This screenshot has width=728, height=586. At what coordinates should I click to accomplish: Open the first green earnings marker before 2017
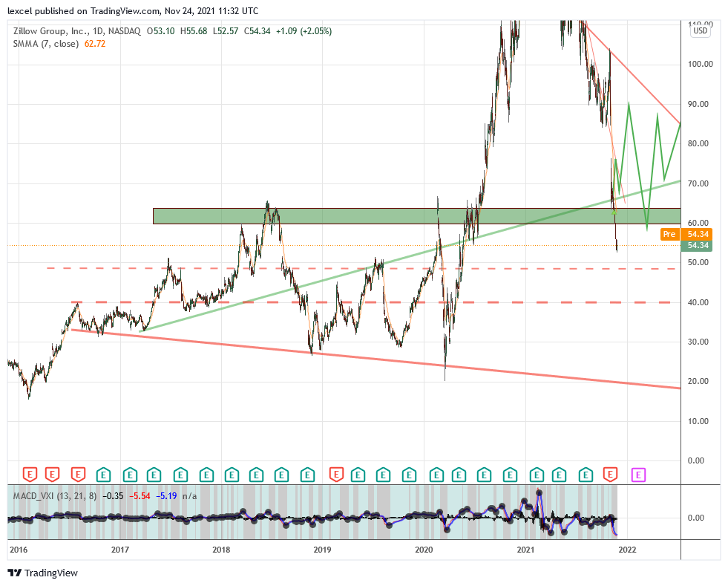point(103,475)
